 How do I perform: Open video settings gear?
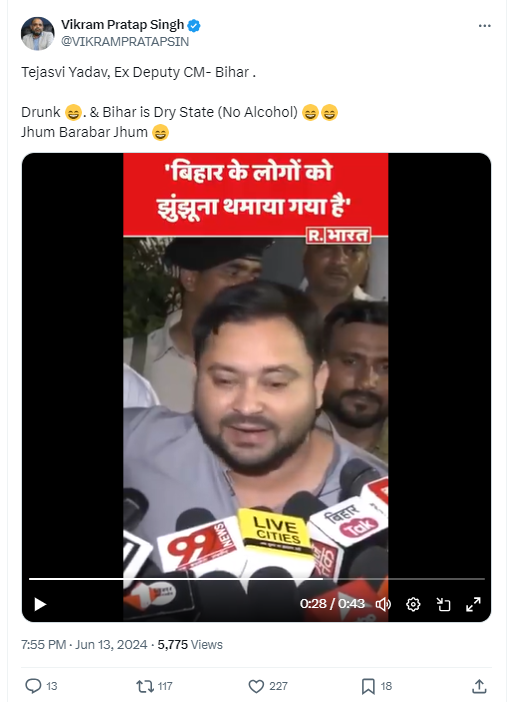[x=413, y=604]
